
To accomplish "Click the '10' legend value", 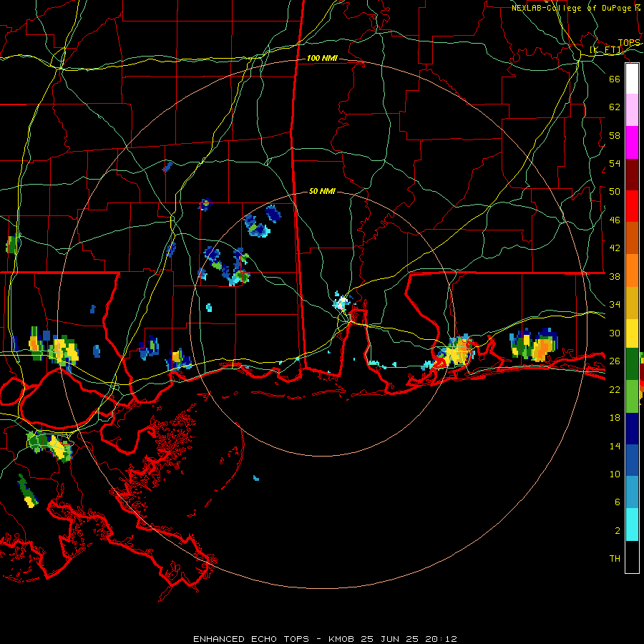I will click(x=615, y=474).
